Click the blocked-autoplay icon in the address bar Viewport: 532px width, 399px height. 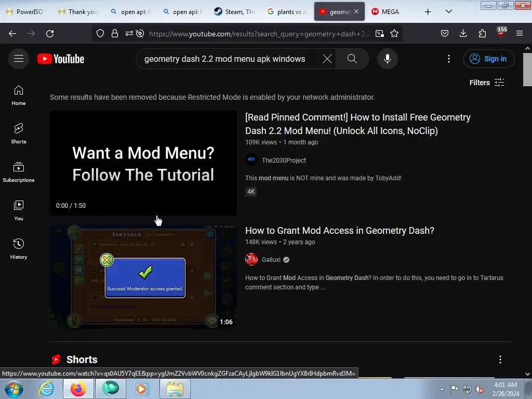(140, 34)
